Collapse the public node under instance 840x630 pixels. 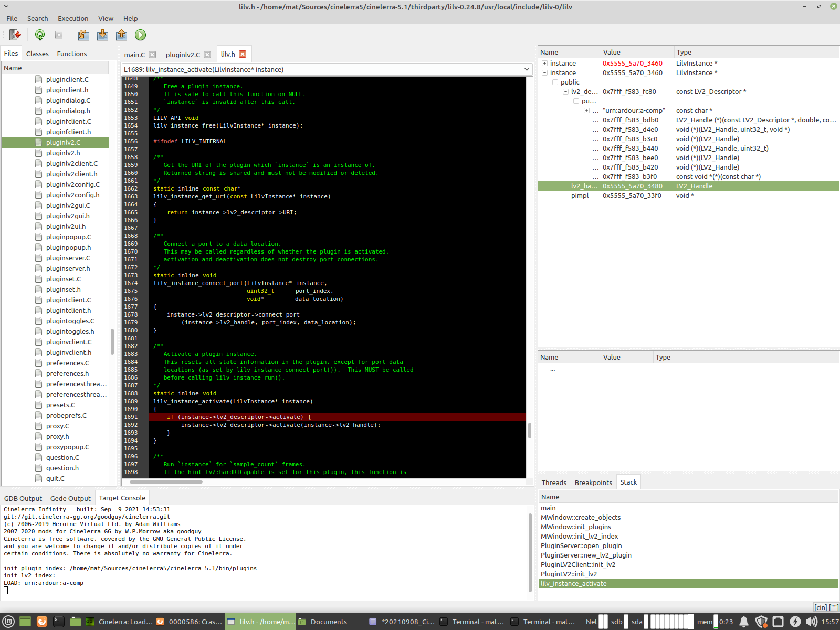coord(555,82)
